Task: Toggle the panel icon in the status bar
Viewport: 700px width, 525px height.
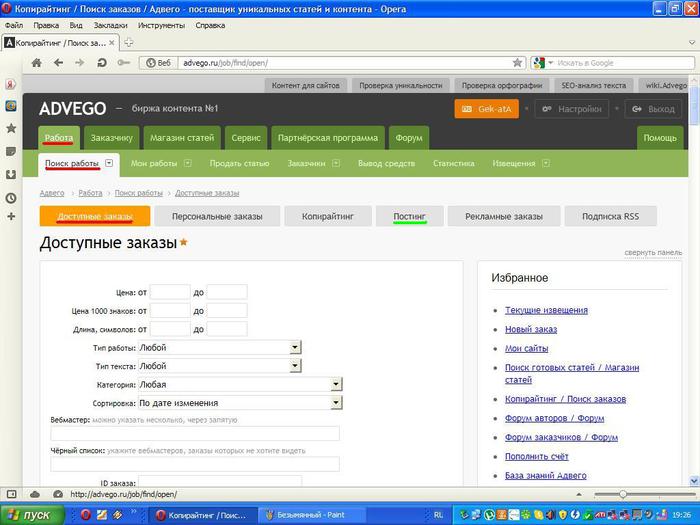Action: [12, 494]
